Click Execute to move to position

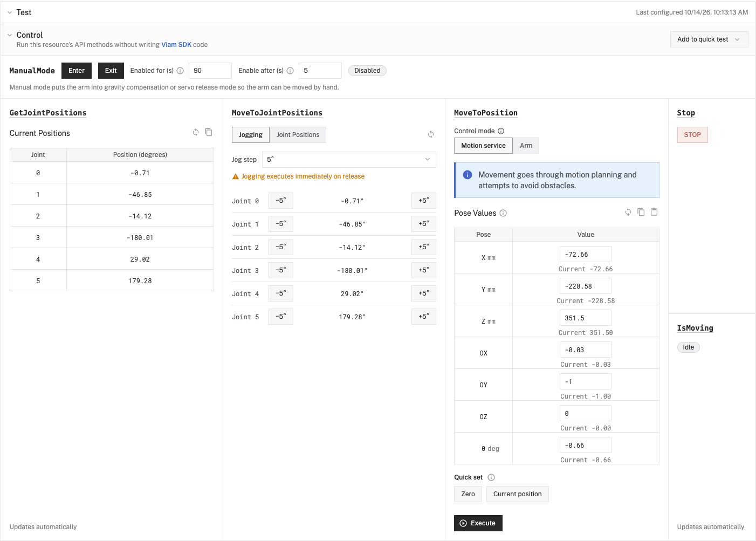pyautogui.click(x=478, y=523)
